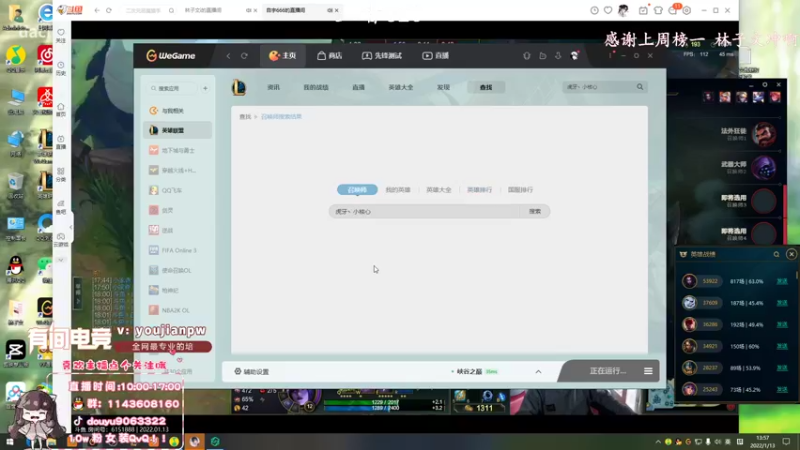This screenshot has width=800, height=450.
Task: Click 发送 for the 817场 63.0% row
Action: click(x=782, y=281)
